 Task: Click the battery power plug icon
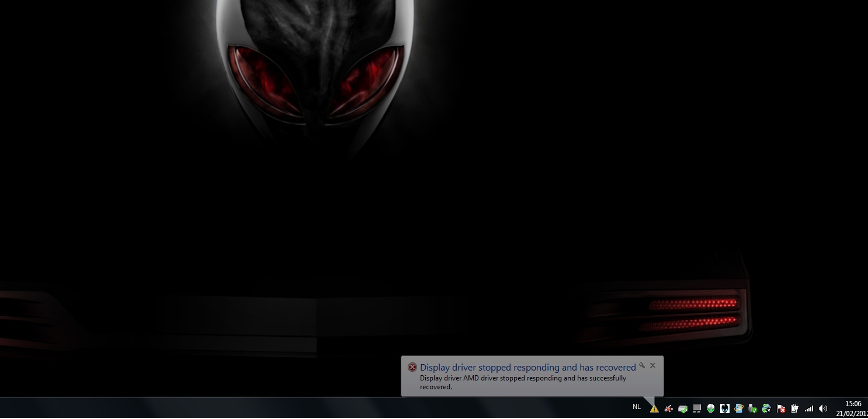click(x=794, y=408)
